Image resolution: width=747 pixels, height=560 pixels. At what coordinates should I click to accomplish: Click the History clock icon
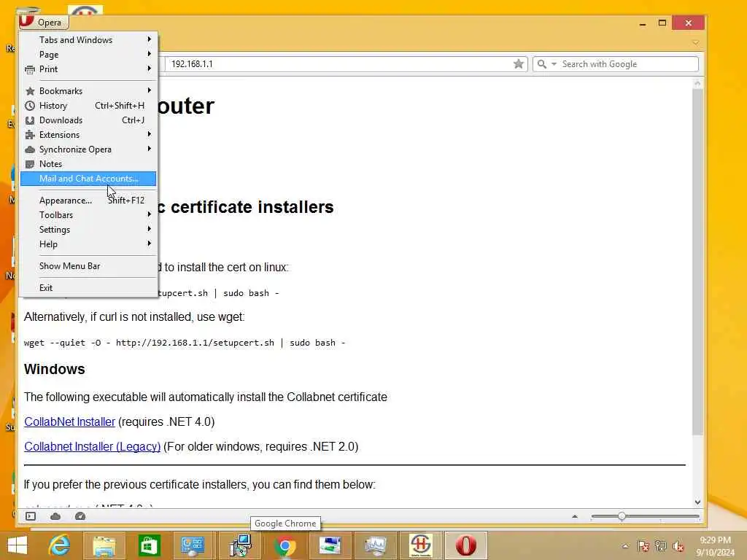click(x=29, y=106)
